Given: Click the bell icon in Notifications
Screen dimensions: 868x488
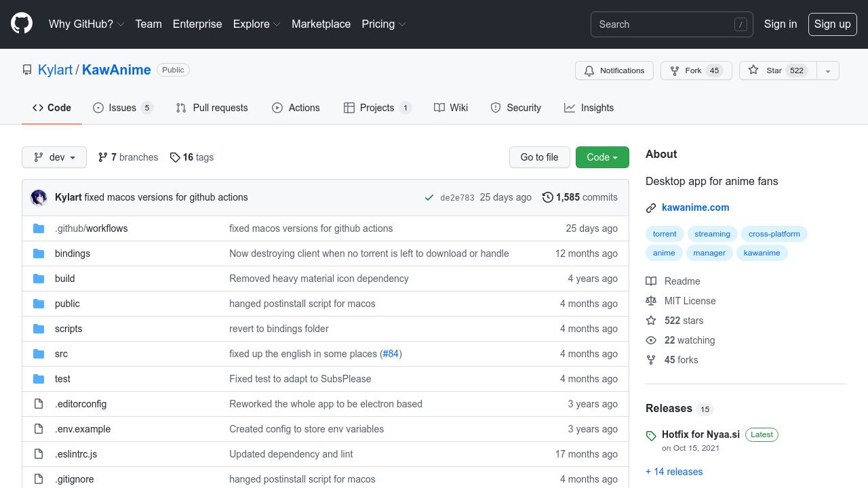Looking at the screenshot, I should click(x=589, y=70).
